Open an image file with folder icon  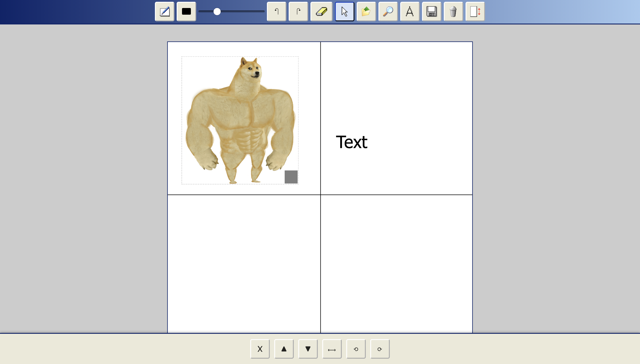(x=366, y=12)
